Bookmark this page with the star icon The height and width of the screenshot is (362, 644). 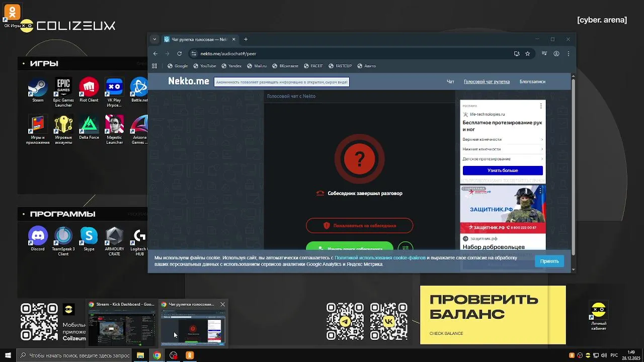[528, 54]
